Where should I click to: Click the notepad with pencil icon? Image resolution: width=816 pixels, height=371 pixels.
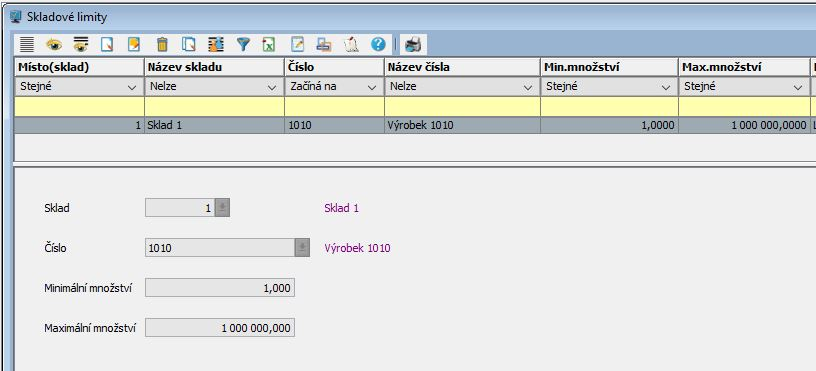(297, 45)
